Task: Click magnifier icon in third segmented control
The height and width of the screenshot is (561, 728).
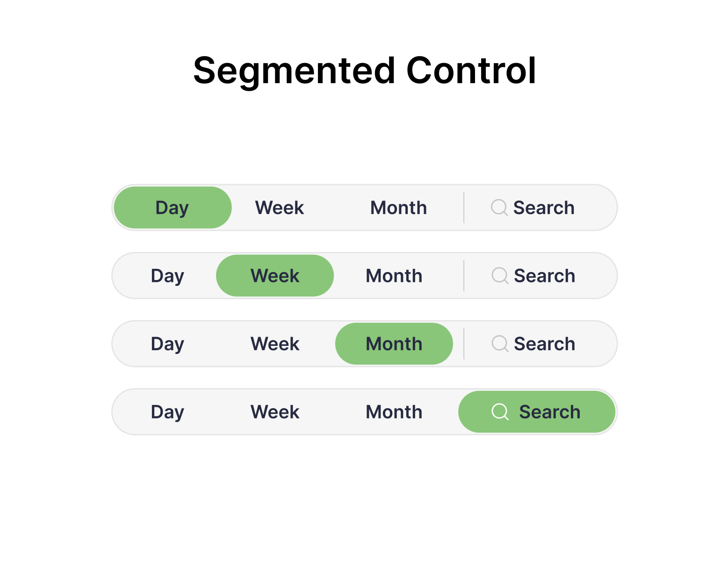Action: click(499, 344)
